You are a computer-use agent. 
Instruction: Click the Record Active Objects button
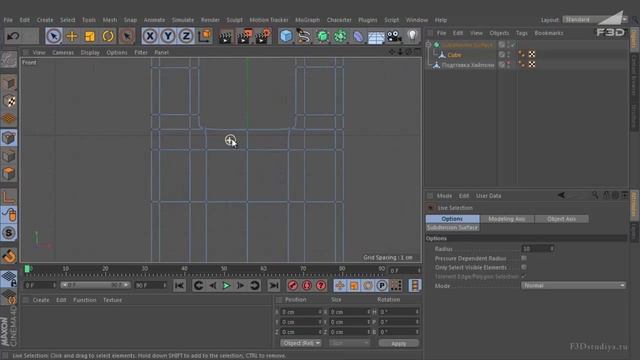tap(293, 286)
